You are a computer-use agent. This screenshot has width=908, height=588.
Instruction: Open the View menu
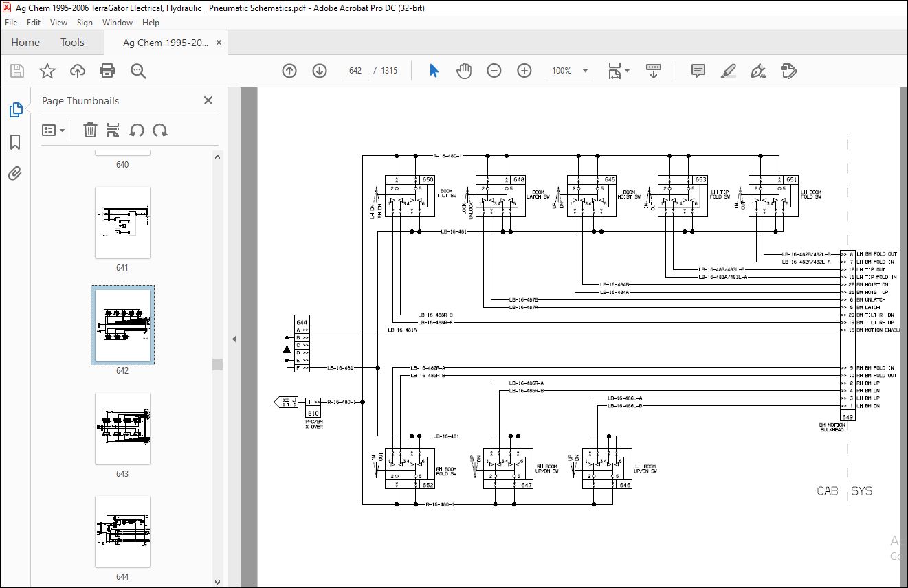tap(59, 23)
